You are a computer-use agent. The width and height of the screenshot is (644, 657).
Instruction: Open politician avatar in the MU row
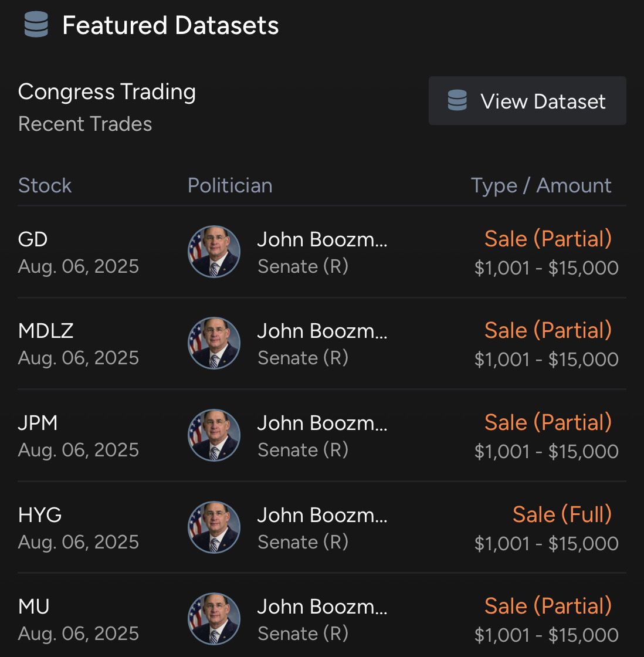point(214,619)
